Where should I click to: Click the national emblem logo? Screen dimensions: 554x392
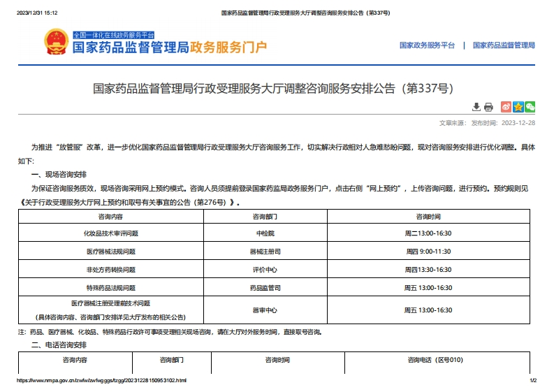coord(54,43)
